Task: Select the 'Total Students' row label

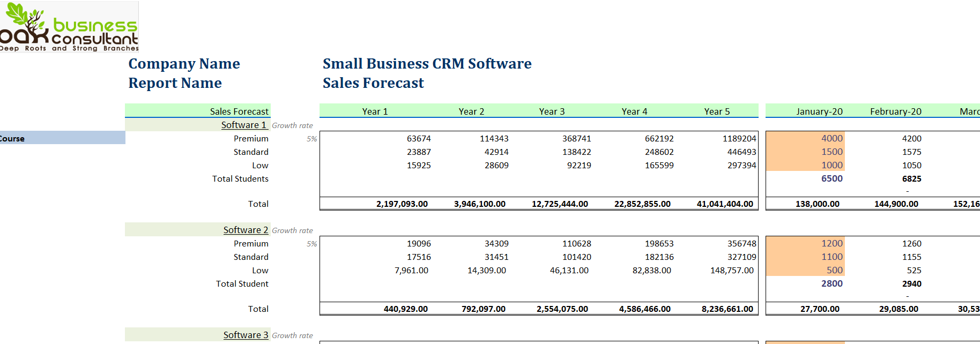Action: click(x=240, y=178)
